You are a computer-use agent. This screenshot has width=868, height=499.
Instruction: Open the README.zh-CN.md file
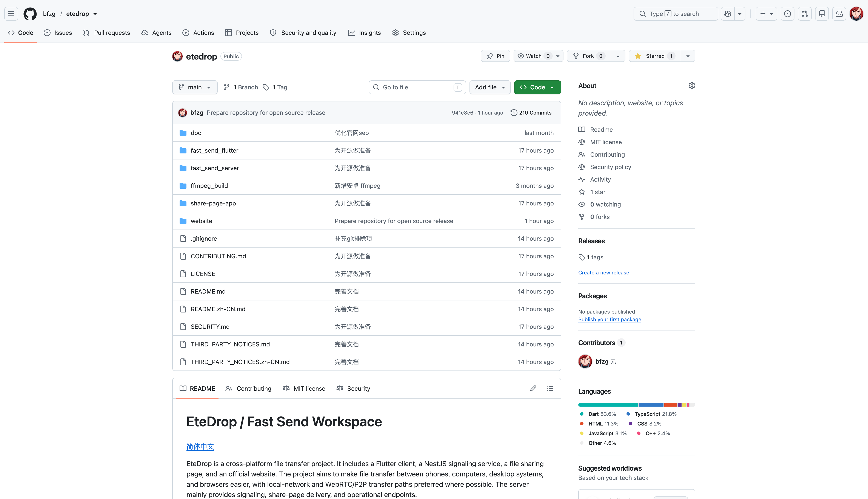(x=218, y=309)
